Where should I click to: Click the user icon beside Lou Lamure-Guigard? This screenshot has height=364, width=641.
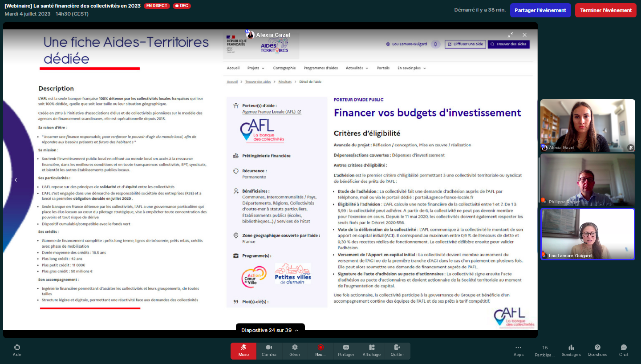pos(388,44)
